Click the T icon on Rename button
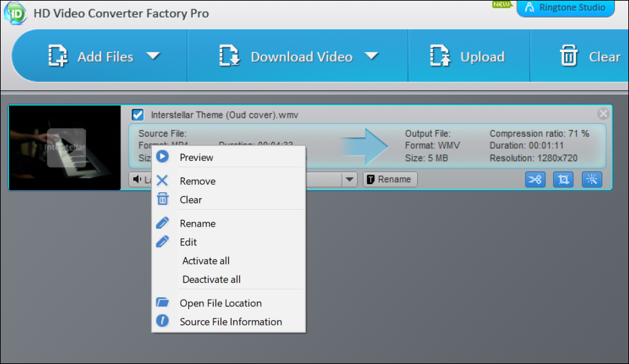The width and height of the screenshot is (629, 364). [370, 179]
